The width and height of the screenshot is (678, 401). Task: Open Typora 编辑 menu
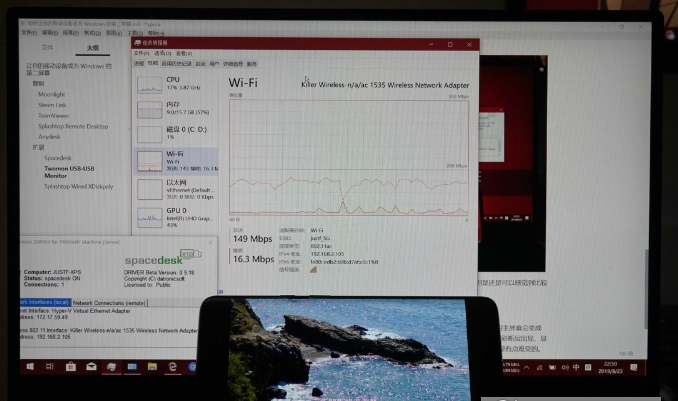click(50, 33)
